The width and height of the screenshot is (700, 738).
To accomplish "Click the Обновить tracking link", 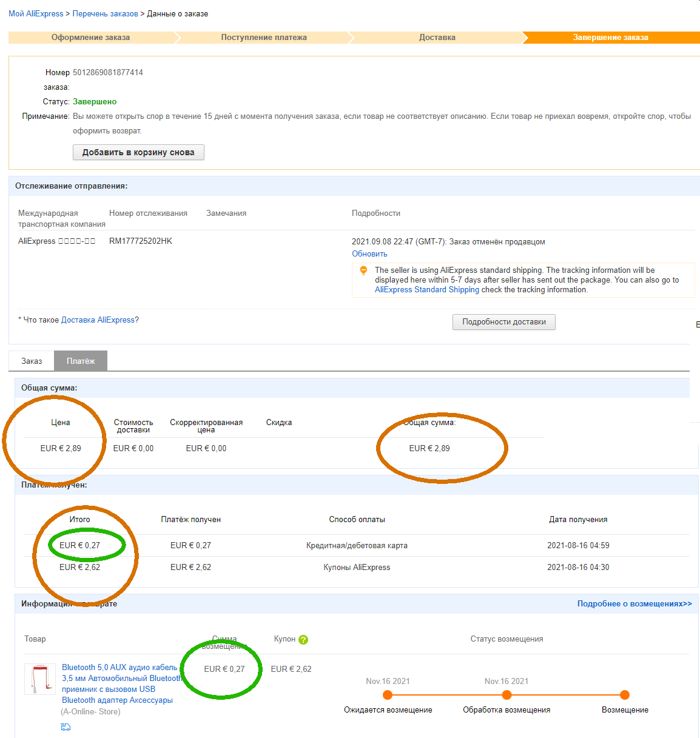I will pos(369,254).
